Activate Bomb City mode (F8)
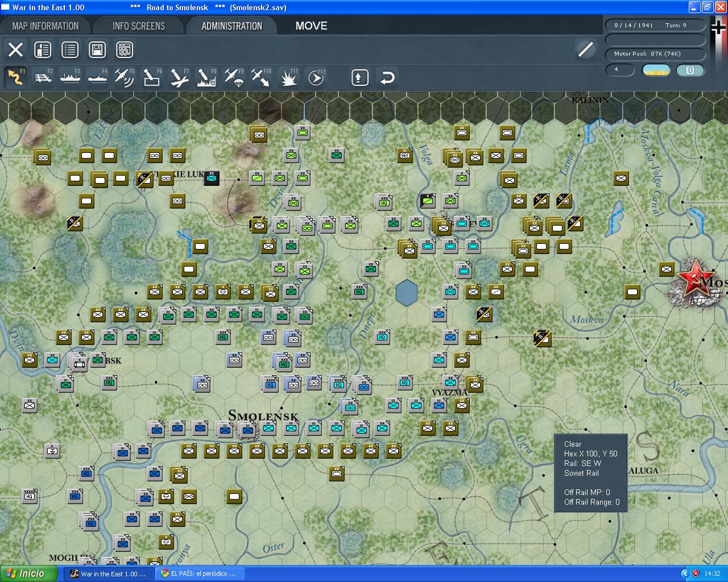The width and height of the screenshot is (728, 582). (x=206, y=77)
